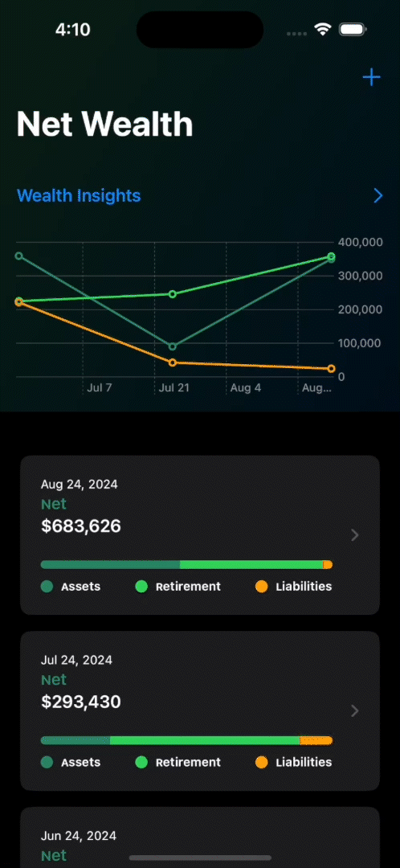Open the Jun 24, 2024 entry card

click(200, 837)
